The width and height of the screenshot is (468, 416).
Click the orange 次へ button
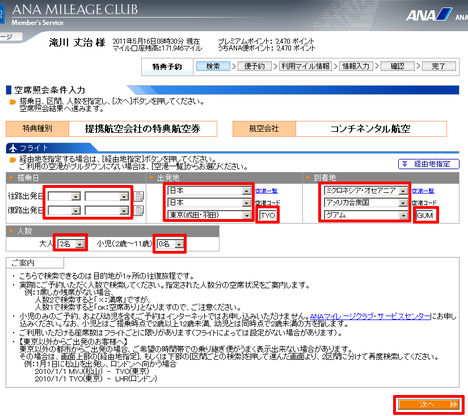pyautogui.click(x=429, y=405)
